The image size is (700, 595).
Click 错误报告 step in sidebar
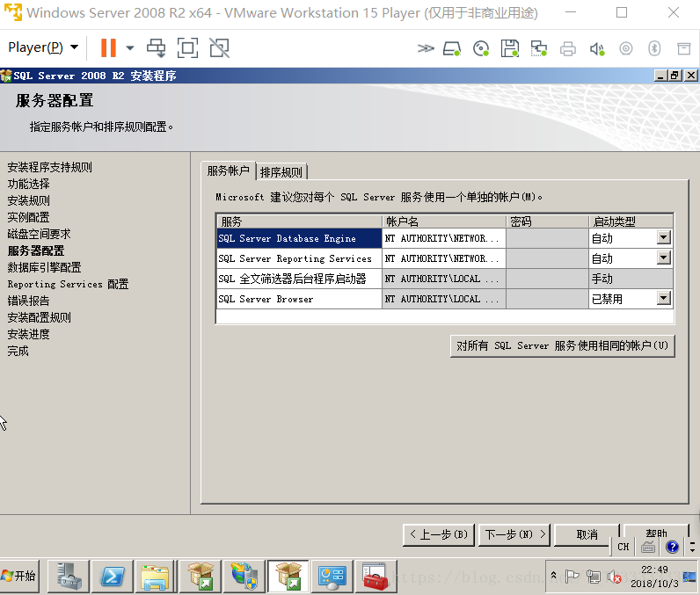(x=28, y=301)
